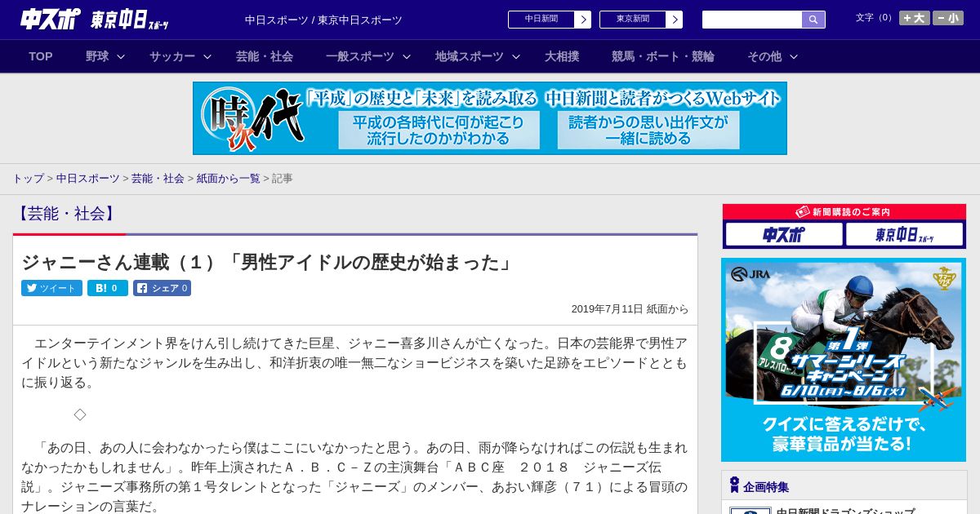The height and width of the screenshot is (514, 980).
Task: Open 地域スポーツ menu item
Action: pyautogui.click(x=469, y=56)
